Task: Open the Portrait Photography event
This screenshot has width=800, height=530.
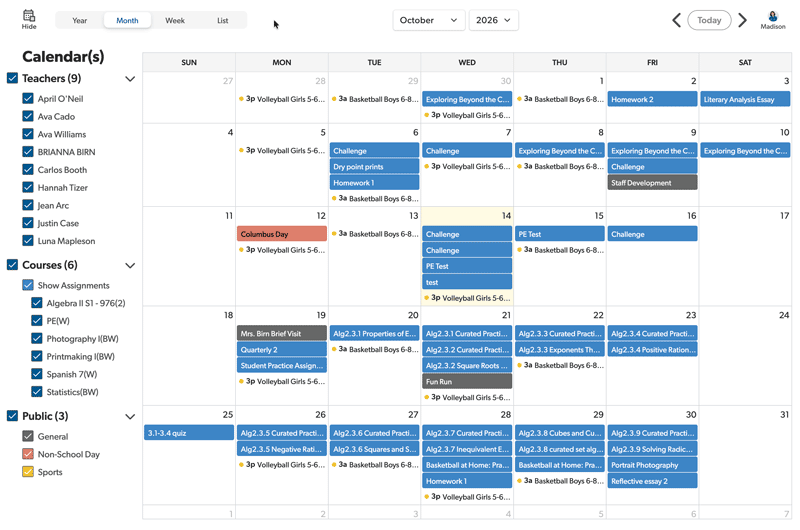Action: tap(652, 465)
